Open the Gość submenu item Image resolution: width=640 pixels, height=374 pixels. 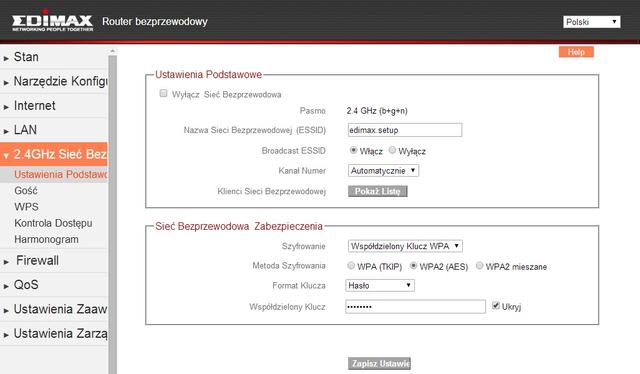coord(26,191)
